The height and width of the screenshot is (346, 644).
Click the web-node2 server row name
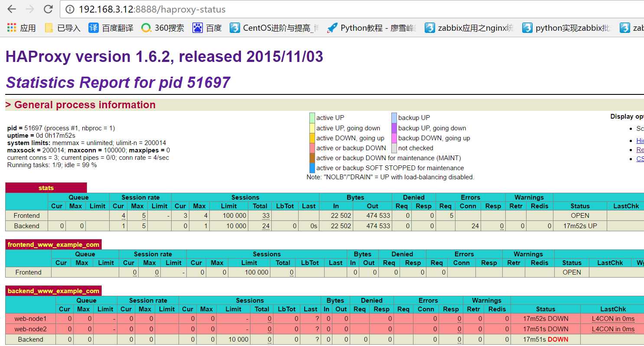point(30,329)
